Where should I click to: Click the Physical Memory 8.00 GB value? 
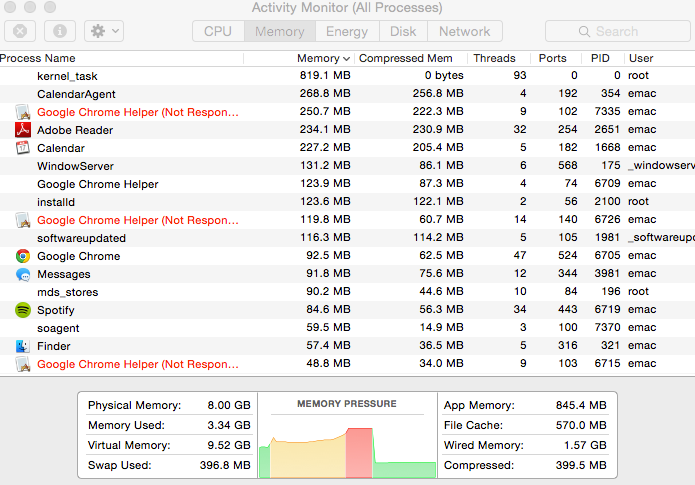pyautogui.click(x=229, y=405)
